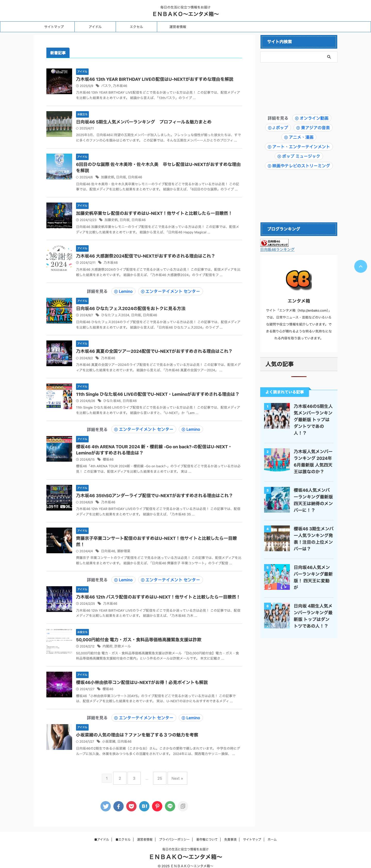Click footer link プライバシーポリシー
The width and height of the screenshot is (371, 868).
[x=174, y=839]
